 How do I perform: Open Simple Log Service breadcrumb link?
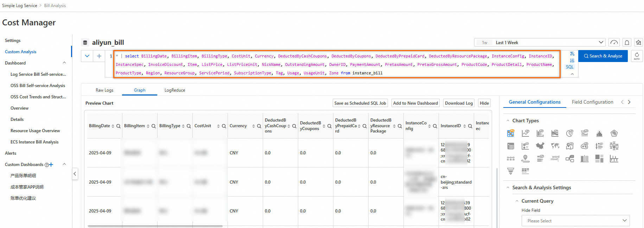point(20,6)
